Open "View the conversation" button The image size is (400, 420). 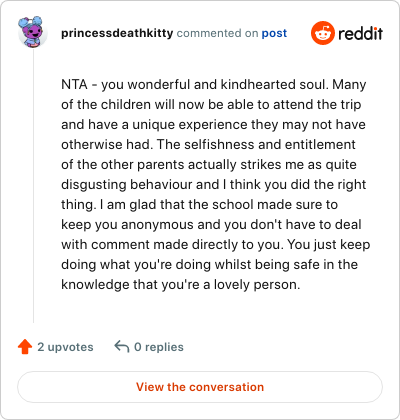point(200,387)
